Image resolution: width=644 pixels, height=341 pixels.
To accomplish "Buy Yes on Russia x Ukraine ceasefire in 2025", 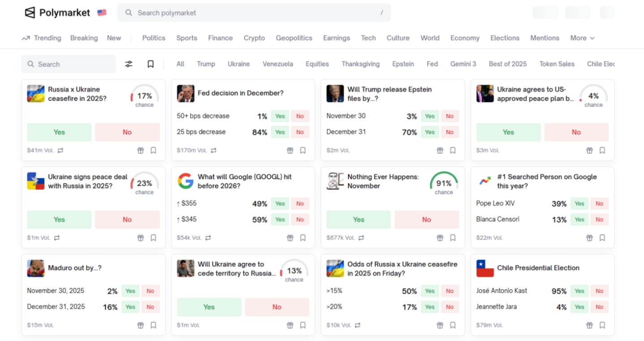I will [x=59, y=132].
